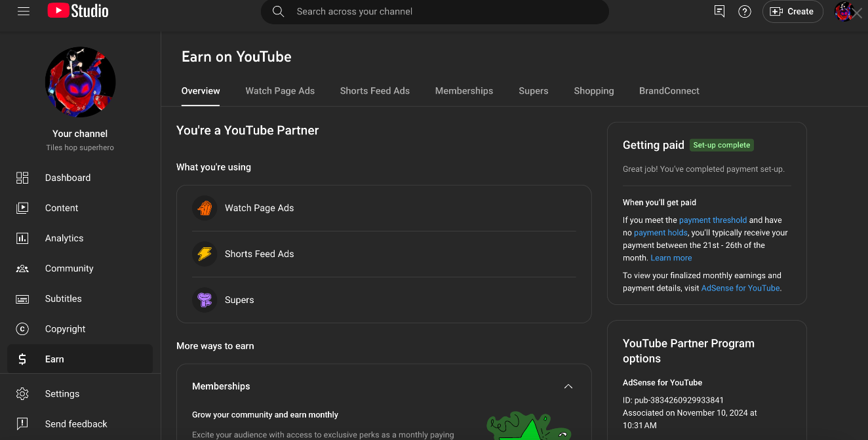Click the Supers row text

click(x=239, y=300)
